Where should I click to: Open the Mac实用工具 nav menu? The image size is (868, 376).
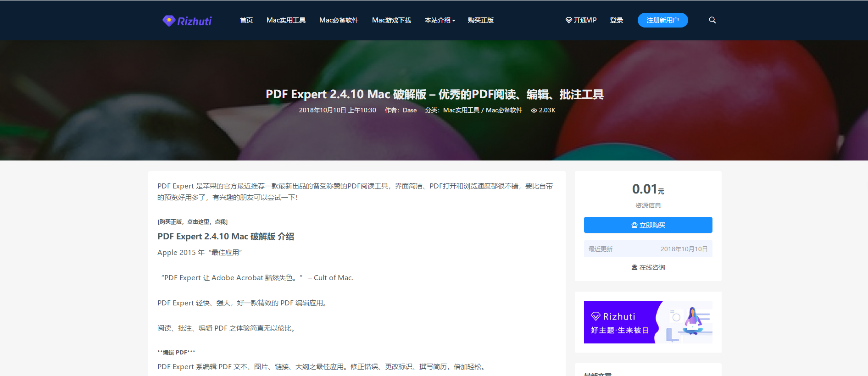point(286,20)
